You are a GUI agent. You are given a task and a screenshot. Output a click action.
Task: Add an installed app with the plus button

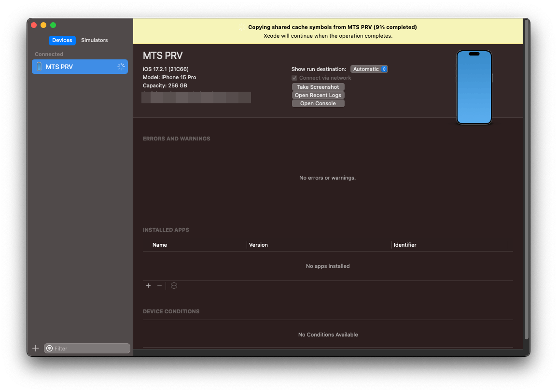pos(149,285)
